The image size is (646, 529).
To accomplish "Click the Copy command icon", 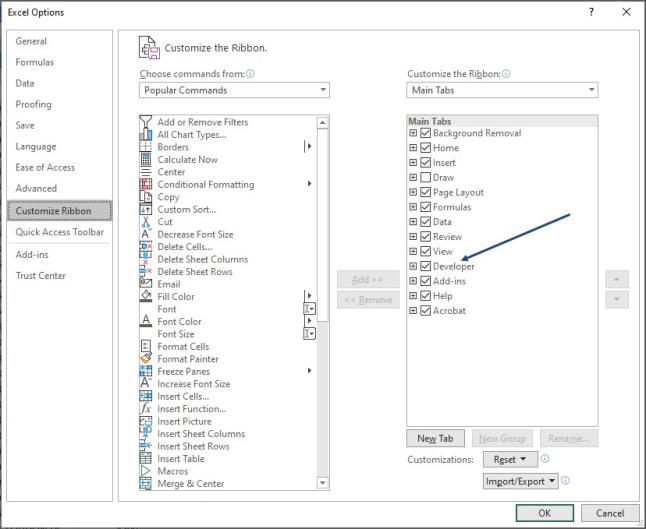I will 145,197.
